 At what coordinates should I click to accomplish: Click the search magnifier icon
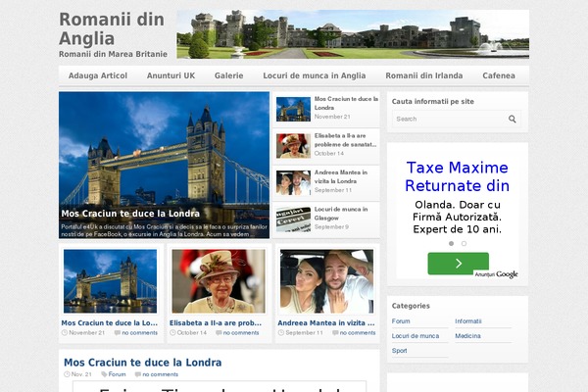coord(512,119)
